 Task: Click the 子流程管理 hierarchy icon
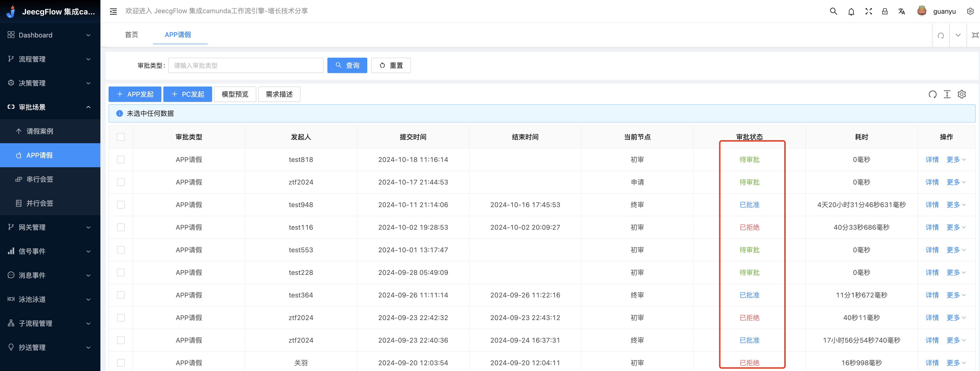pos(11,323)
